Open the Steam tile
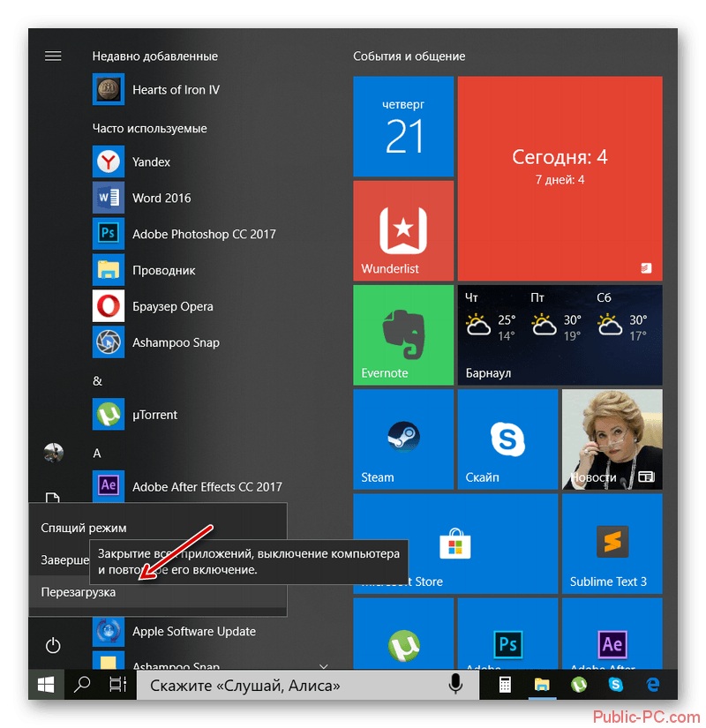The height and width of the screenshot is (728, 706). tap(403, 439)
